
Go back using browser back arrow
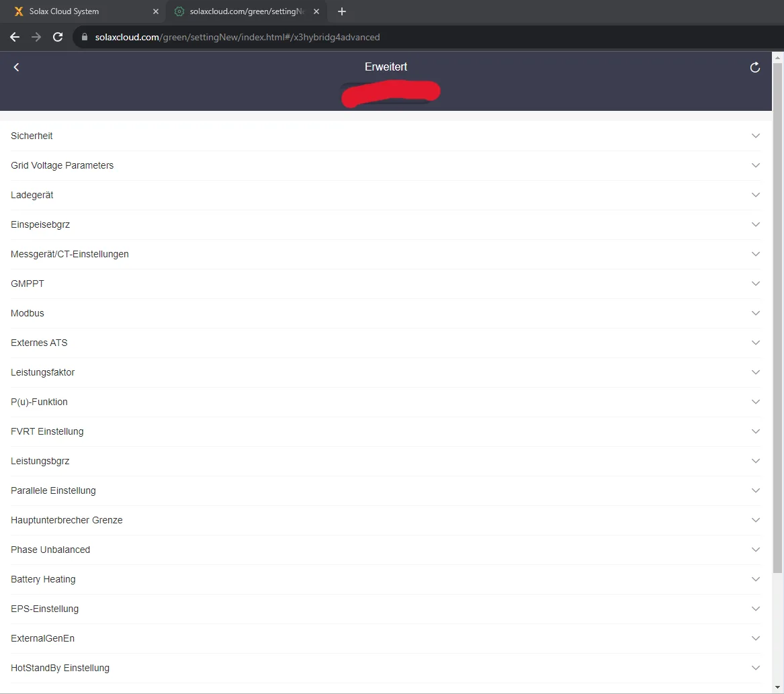point(15,38)
